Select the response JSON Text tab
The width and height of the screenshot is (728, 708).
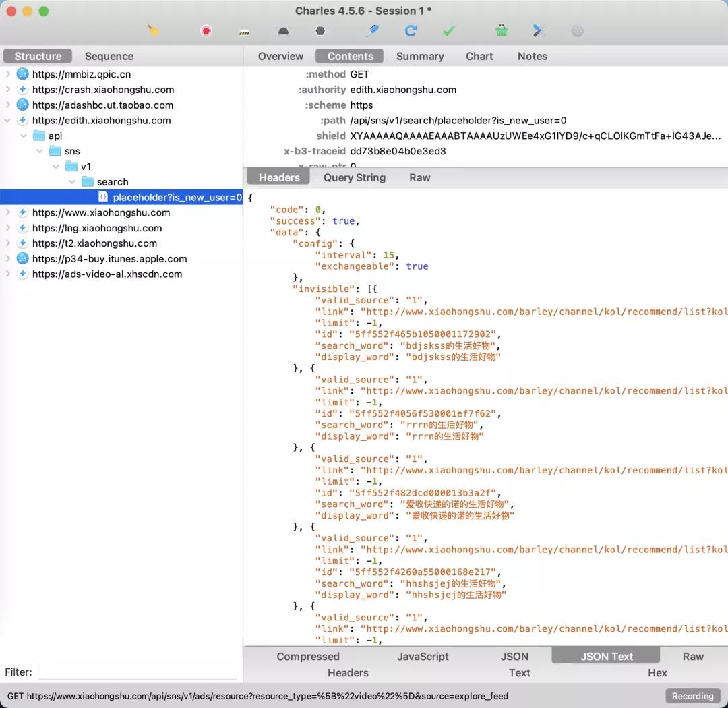[607, 656]
